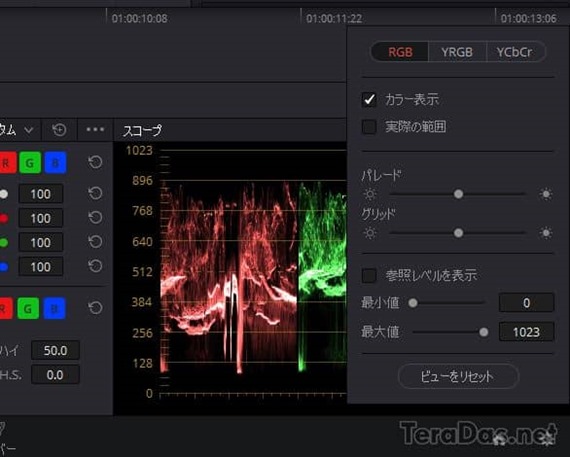Reset the upper RGB channel row

coord(95,162)
